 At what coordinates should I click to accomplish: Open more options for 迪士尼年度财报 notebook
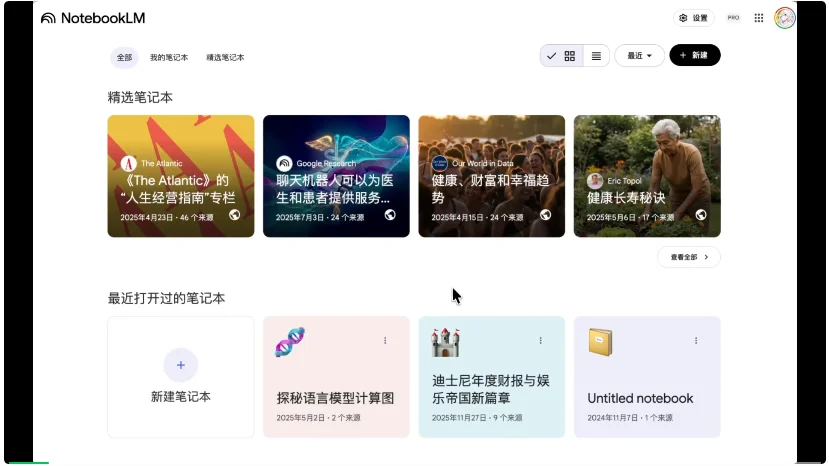coord(540,341)
